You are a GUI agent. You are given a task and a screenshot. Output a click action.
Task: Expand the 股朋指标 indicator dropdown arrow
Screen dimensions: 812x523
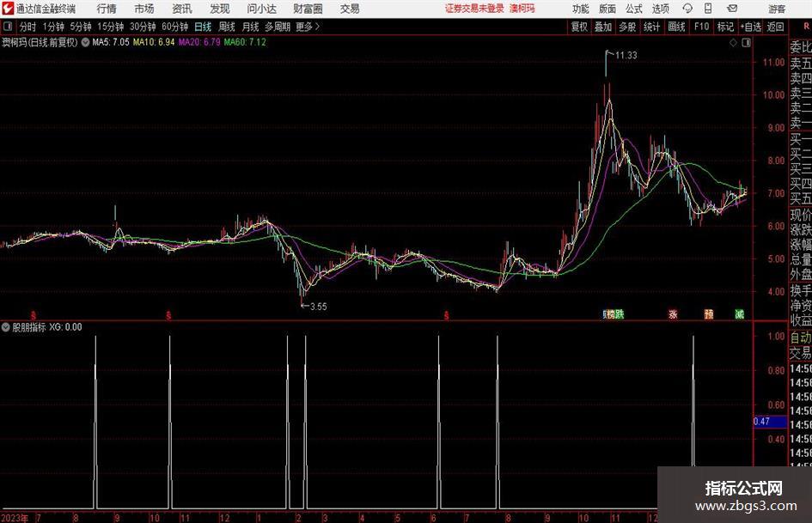coord(6,327)
